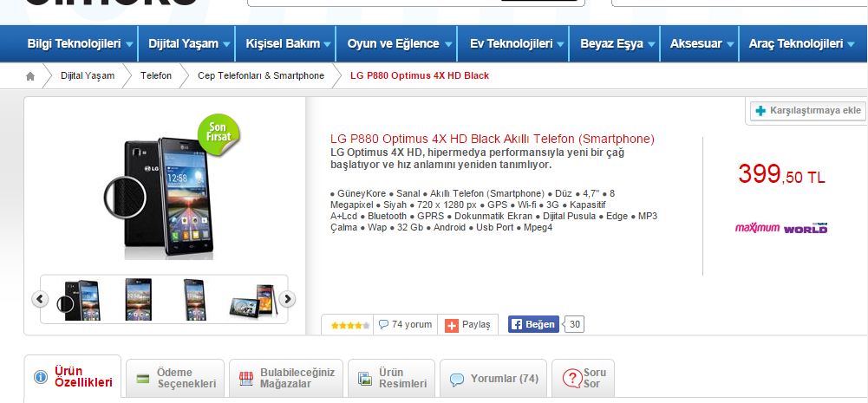The image size is (868, 403).
Task: Click the Cep Telefonları & Smartphone breadcrumb
Action: (261, 76)
